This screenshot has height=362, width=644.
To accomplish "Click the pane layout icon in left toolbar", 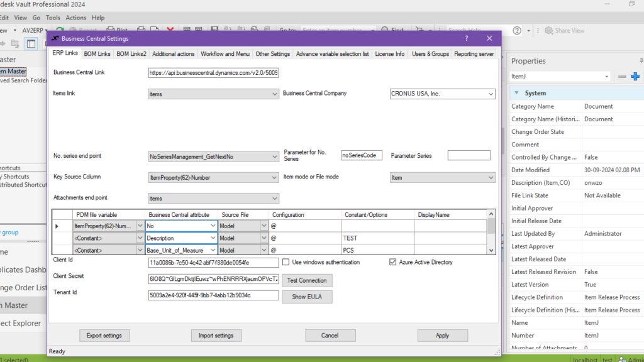I will coord(31,43).
